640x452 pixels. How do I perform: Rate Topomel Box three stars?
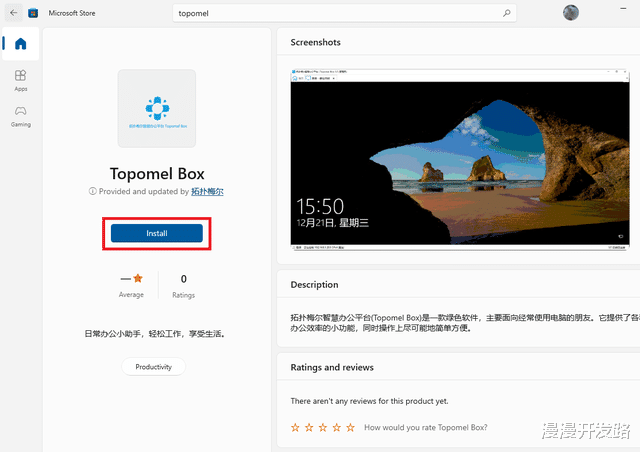[323, 428]
